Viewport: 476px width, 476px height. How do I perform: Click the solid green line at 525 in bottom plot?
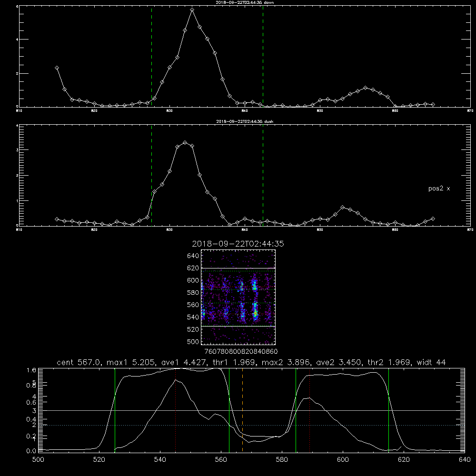(x=115, y=410)
